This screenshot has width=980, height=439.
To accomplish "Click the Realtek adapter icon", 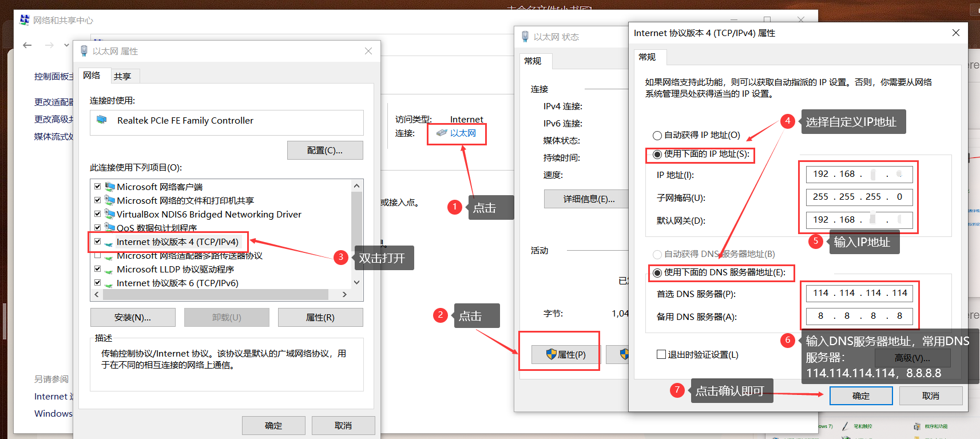I will point(102,120).
